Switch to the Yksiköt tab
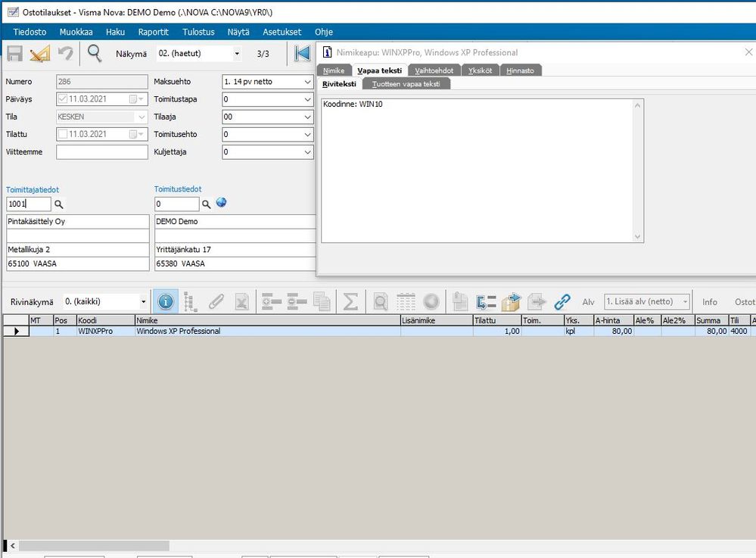756x558 pixels. pos(481,70)
